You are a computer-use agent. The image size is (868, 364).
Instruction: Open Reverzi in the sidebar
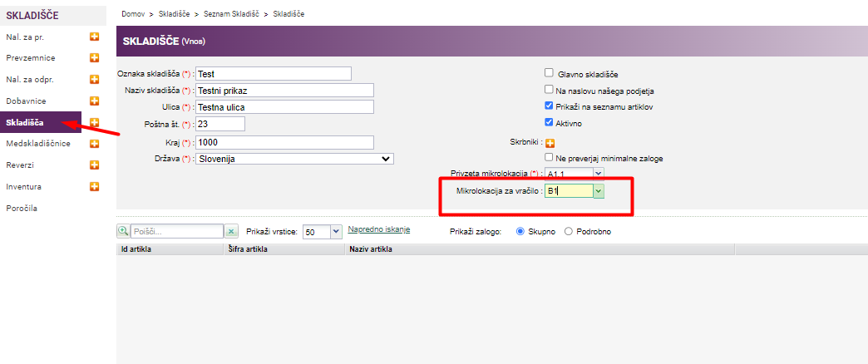tap(20, 165)
